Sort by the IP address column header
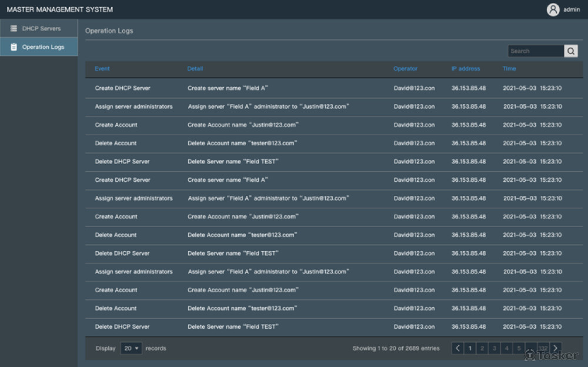 (x=466, y=69)
